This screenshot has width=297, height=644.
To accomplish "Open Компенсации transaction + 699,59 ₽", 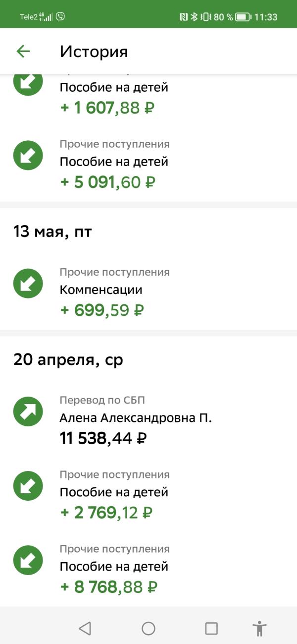I will tap(148, 291).
